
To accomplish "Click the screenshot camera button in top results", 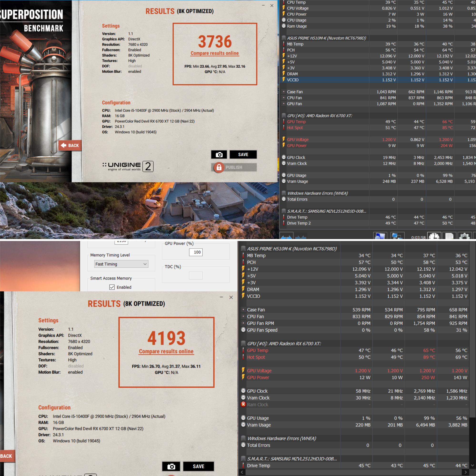I will (219, 155).
